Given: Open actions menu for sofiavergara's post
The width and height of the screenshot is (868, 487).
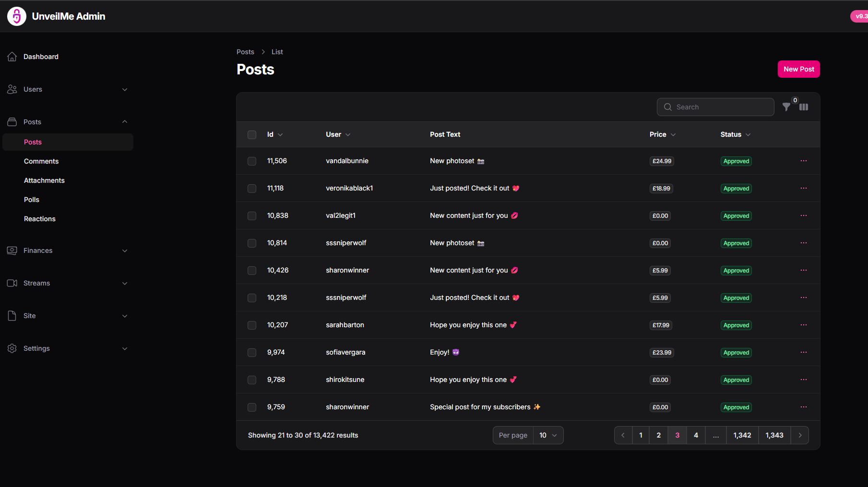Looking at the screenshot, I should click(803, 352).
